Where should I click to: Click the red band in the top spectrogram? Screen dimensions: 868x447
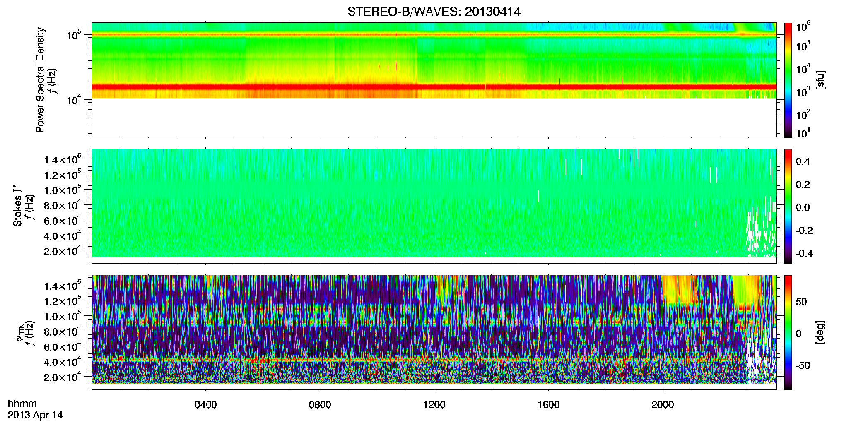click(434, 87)
